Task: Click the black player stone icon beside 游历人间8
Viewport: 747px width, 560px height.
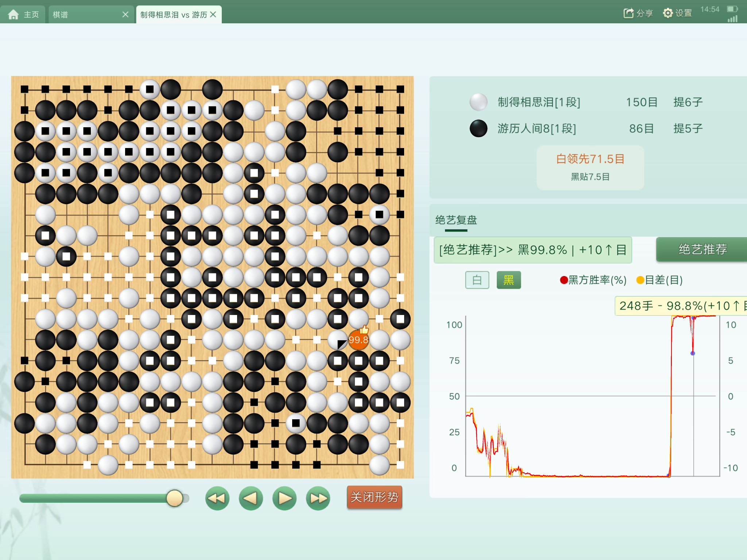Action: click(x=479, y=128)
